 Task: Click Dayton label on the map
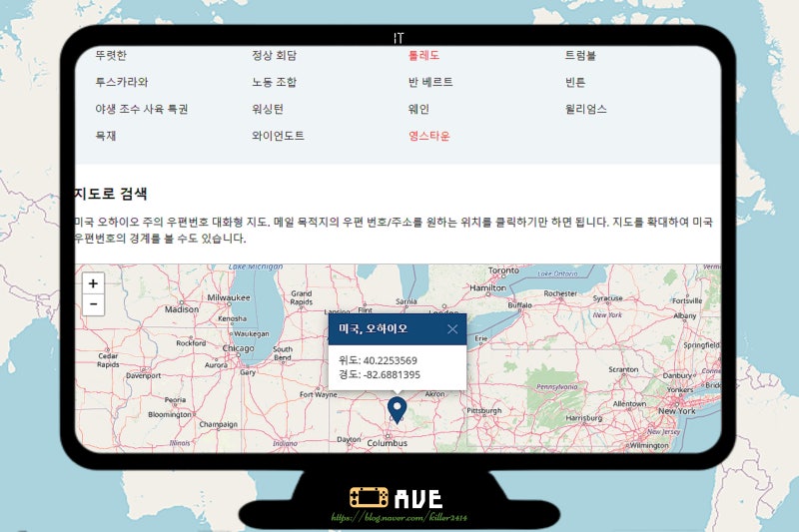pyautogui.click(x=349, y=439)
